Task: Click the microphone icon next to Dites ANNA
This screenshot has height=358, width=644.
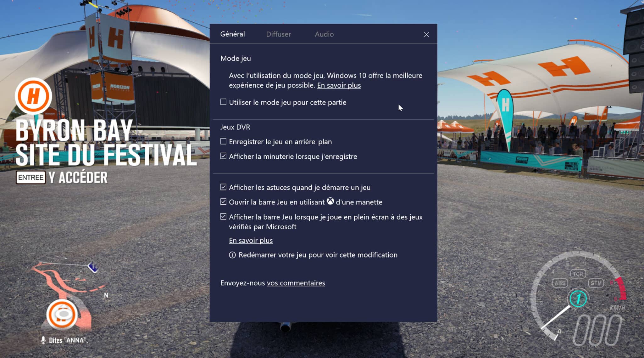Action: click(43, 340)
